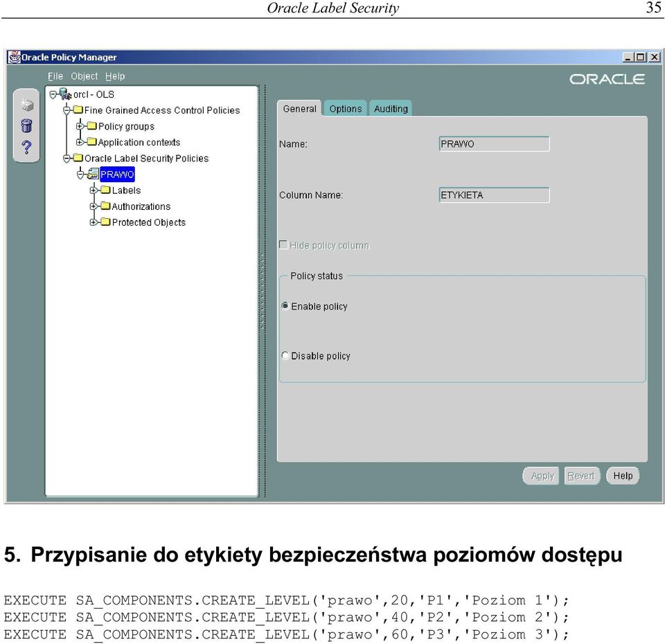Select the Policy groups tree item text
The width and height of the screenshot is (665, 644).
[x=126, y=126]
